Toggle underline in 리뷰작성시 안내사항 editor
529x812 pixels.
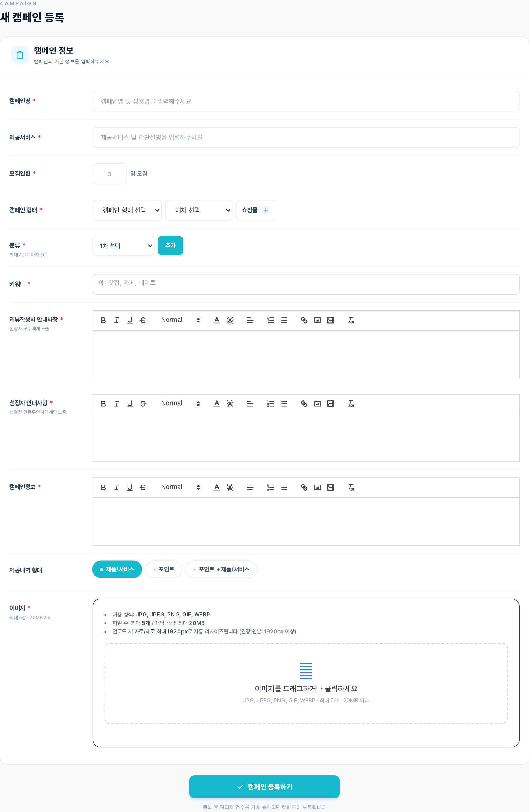[130, 320]
